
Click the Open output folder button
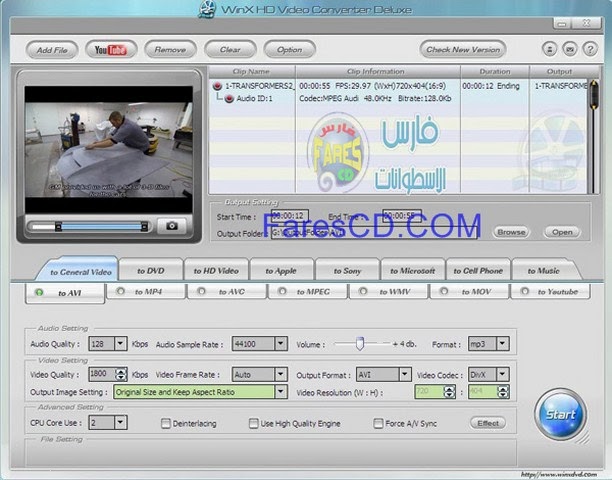[562, 232]
